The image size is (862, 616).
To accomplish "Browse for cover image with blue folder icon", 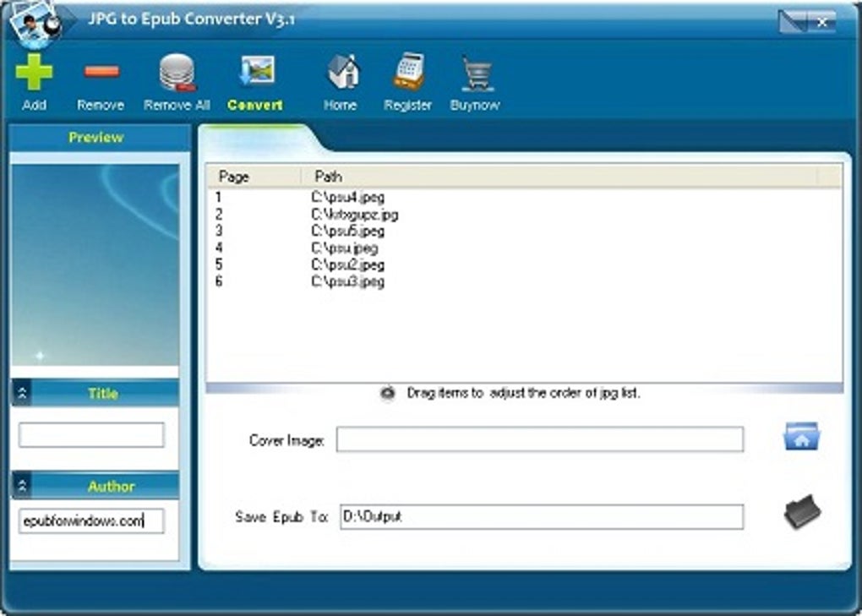I will pos(801,439).
